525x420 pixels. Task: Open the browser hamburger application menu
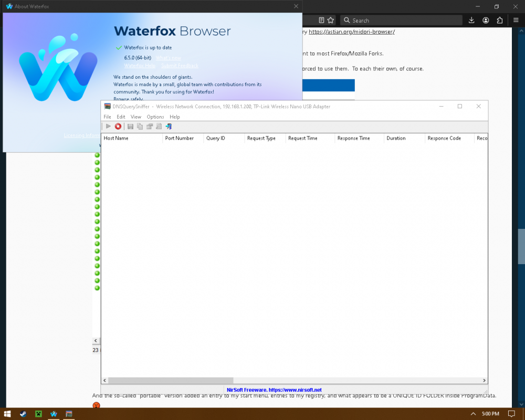click(x=514, y=20)
